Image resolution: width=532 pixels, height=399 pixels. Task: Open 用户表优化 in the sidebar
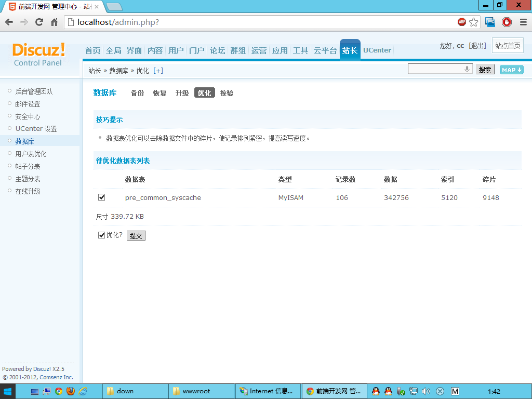coord(31,154)
